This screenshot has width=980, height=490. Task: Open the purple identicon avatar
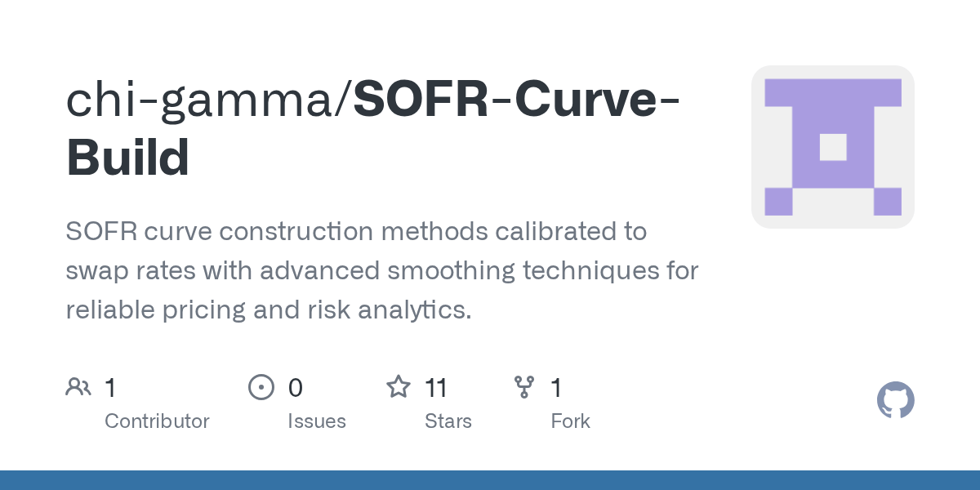click(833, 147)
